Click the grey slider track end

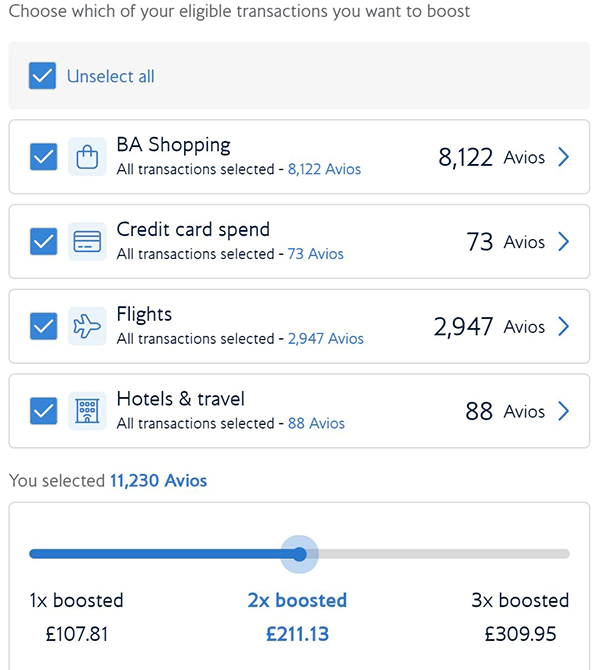(562, 554)
